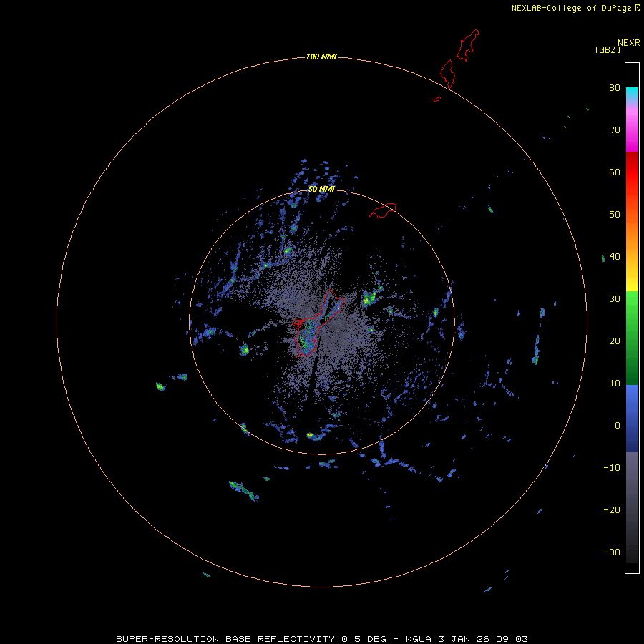This screenshot has width=644, height=644.
Task: Click the 60 value on the dBZ scale
Action: point(615,172)
